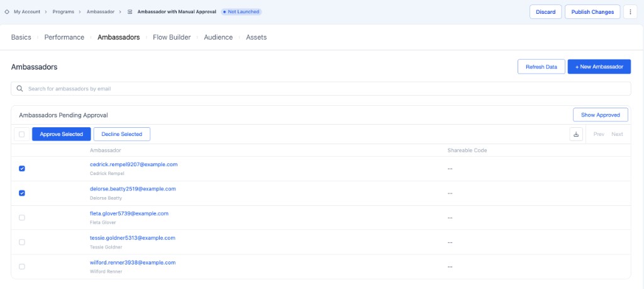Check the Tessie Goldner checkbox

(22, 242)
